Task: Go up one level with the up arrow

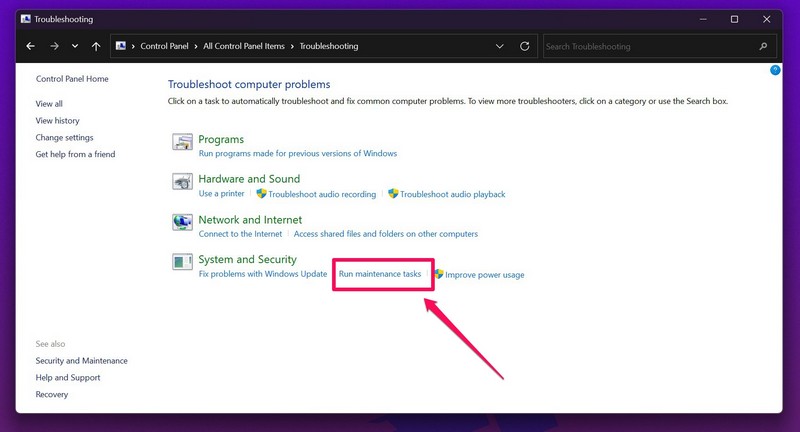Action: (96, 46)
